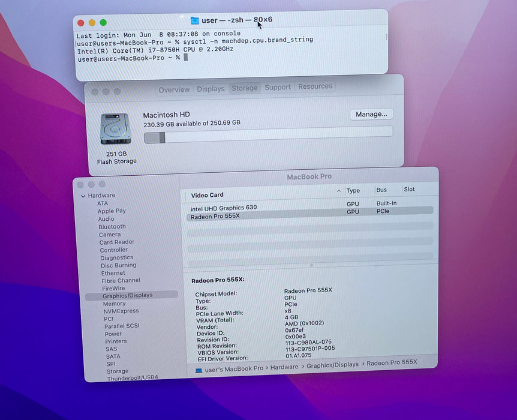Open Diagnostics in the sidebar
This screenshot has width=517, height=420.
click(117, 257)
